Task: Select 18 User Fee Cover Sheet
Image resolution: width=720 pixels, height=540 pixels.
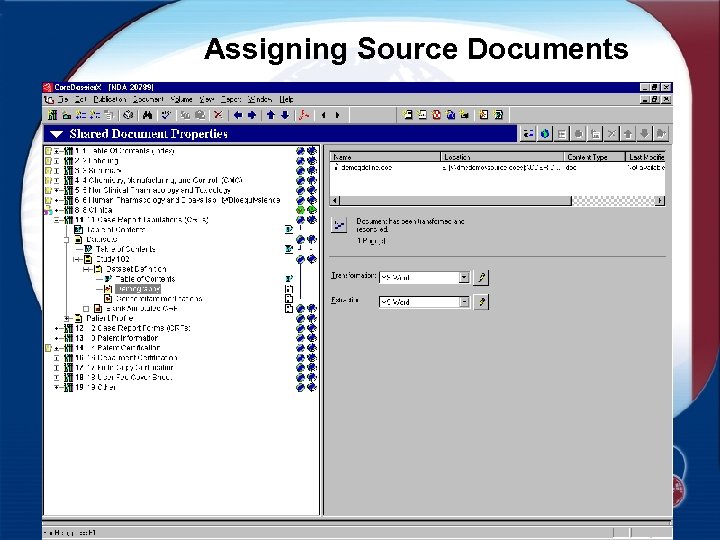Action: click(x=124, y=377)
